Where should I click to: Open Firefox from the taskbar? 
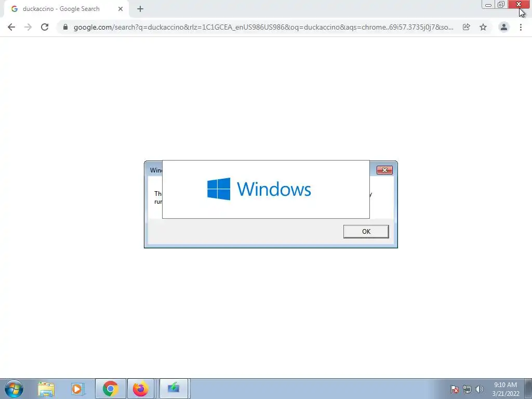[140, 389]
